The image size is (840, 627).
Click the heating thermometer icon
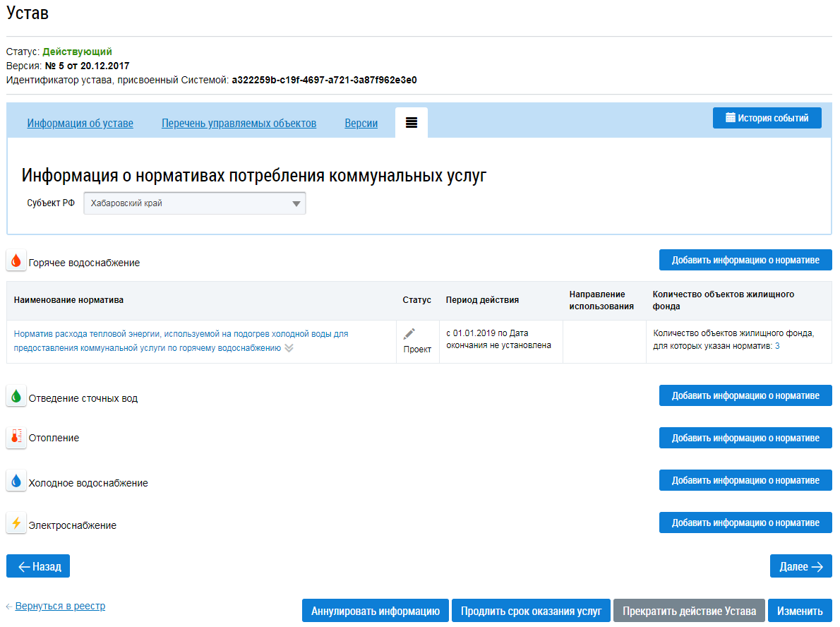16,437
